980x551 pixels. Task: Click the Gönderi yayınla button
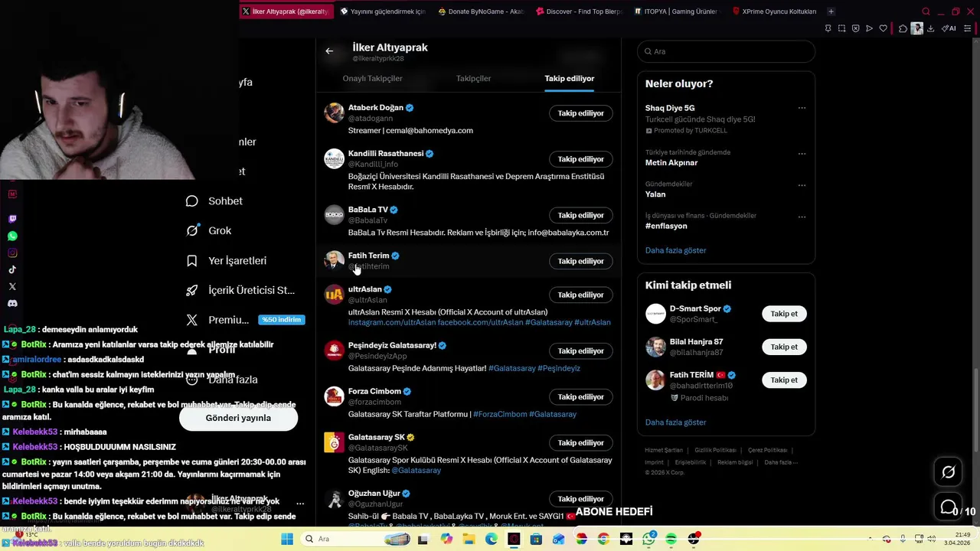tap(238, 418)
